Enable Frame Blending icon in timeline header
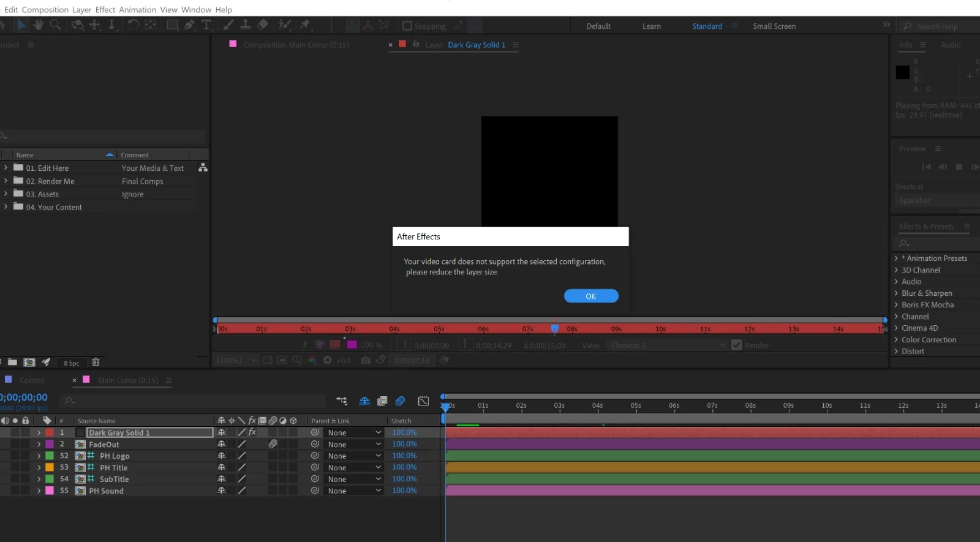The image size is (980, 542). pos(382,401)
